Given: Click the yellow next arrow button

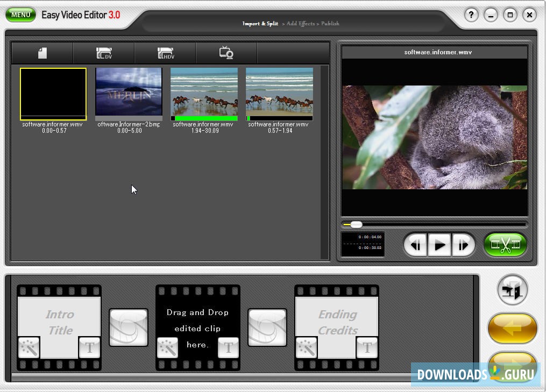Looking at the screenshot, I should point(512,366).
